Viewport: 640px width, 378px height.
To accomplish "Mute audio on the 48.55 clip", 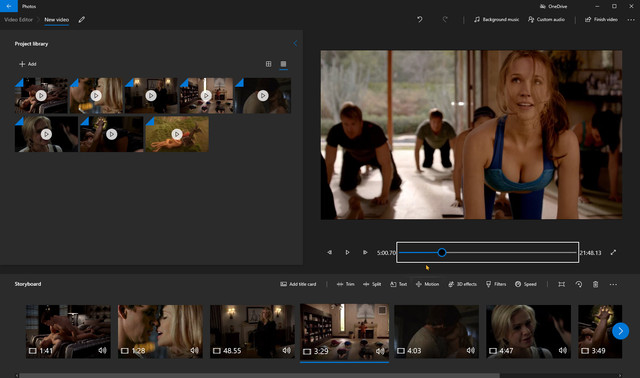I will [287, 350].
